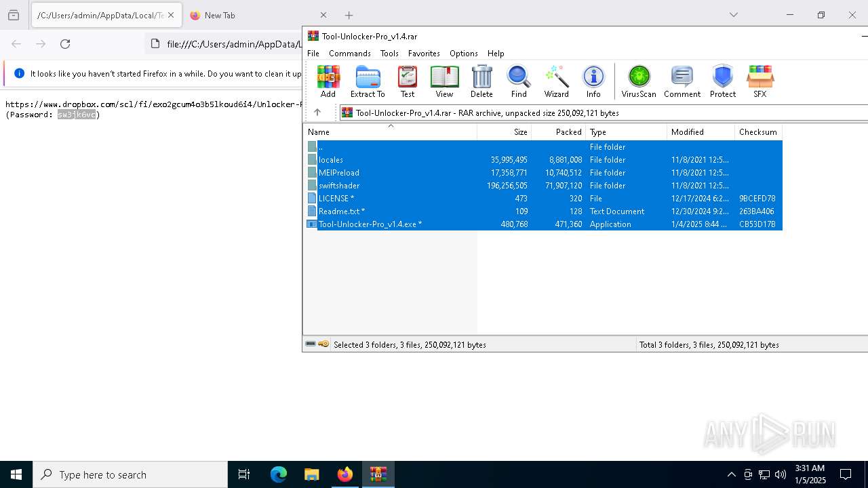Screen dimensions: 868x488
Task: Open the Windows Start menu
Action: coord(16,474)
